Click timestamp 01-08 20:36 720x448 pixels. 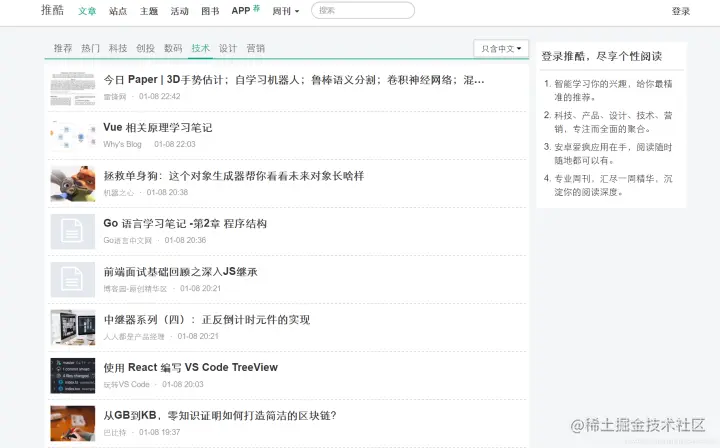(x=185, y=240)
